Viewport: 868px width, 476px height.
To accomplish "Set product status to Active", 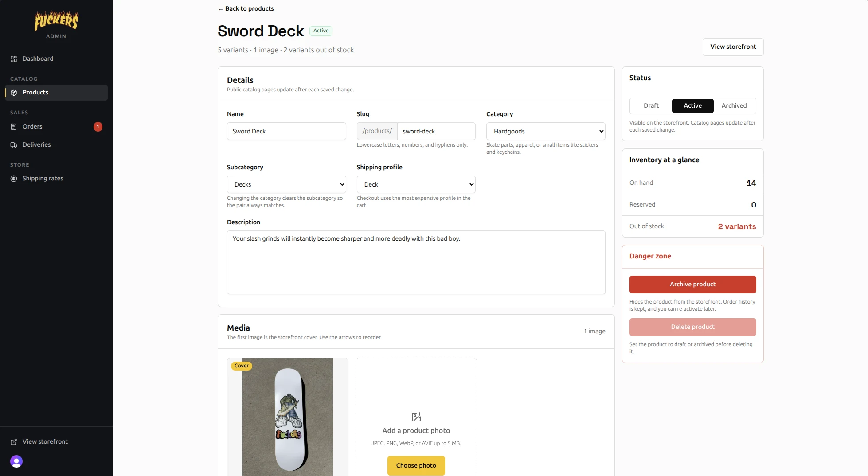I will 692,106.
